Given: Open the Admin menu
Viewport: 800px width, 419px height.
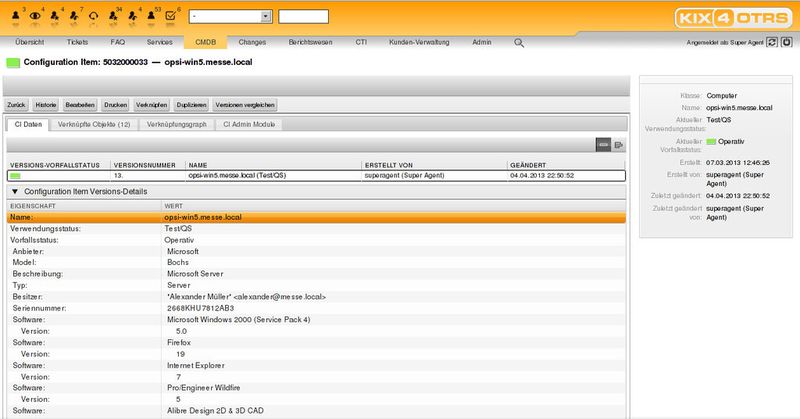Looking at the screenshot, I should pyautogui.click(x=482, y=42).
